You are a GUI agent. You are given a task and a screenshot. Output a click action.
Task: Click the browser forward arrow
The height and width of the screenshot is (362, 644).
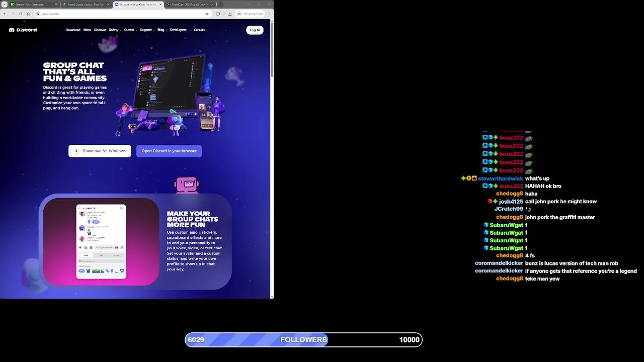tap(13, 14)
